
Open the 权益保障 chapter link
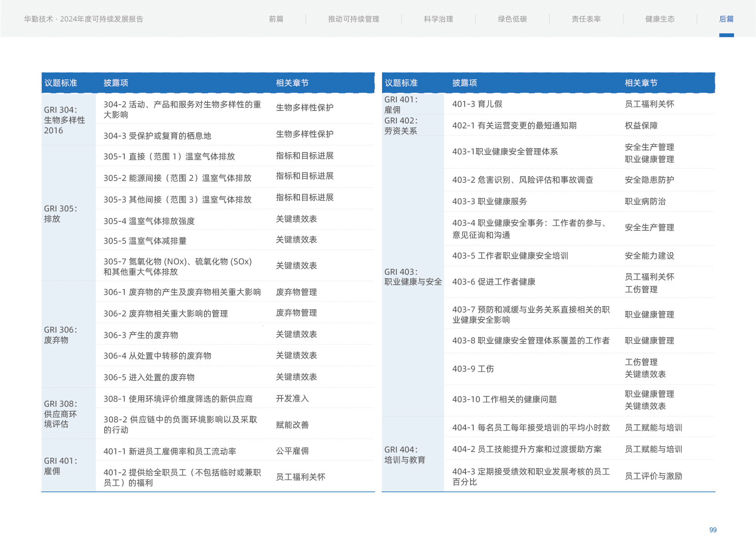[x=641, y=126]
